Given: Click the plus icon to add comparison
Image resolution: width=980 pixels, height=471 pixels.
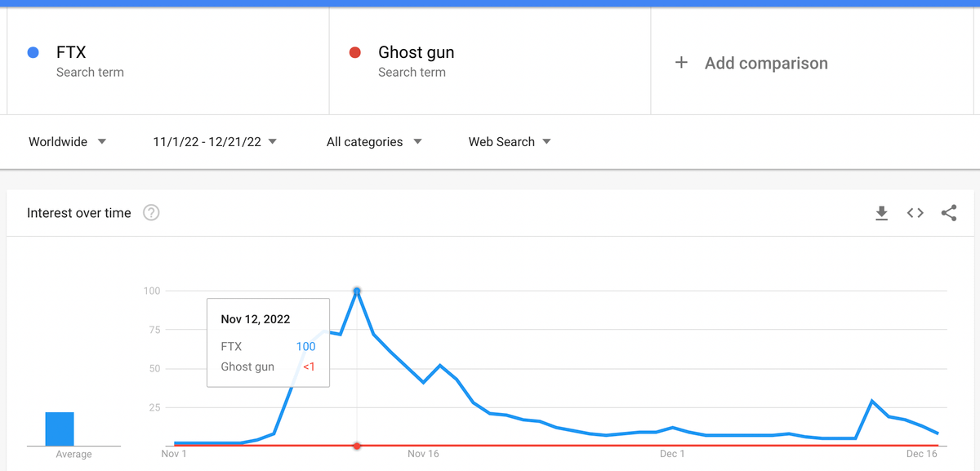Looking at the screenshot, I should (682, 63).
